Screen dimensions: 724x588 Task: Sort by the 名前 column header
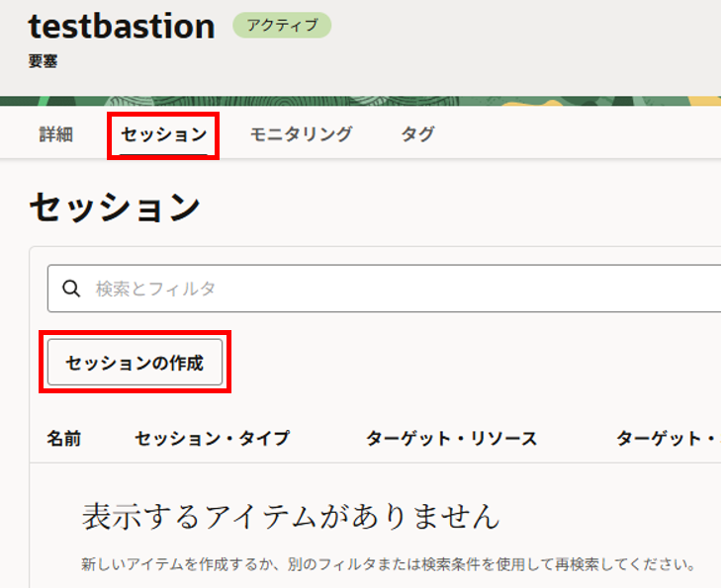pos(64,438)
